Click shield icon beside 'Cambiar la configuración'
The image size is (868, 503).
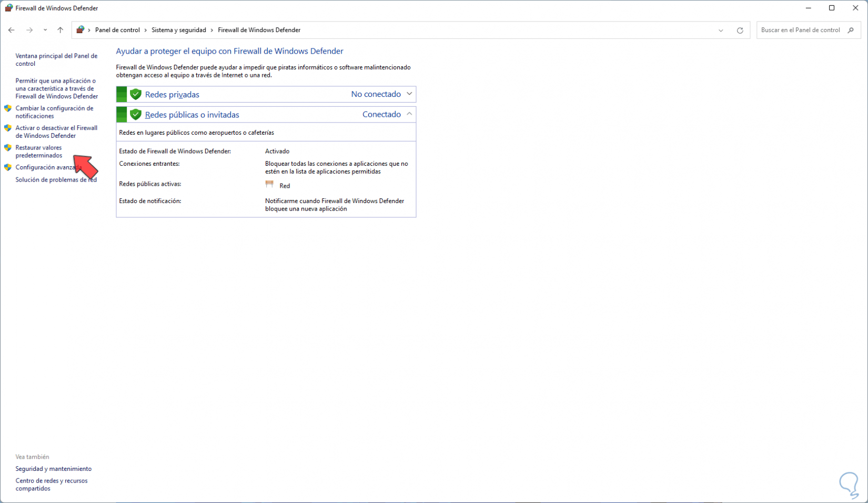(x=8, y=108)
